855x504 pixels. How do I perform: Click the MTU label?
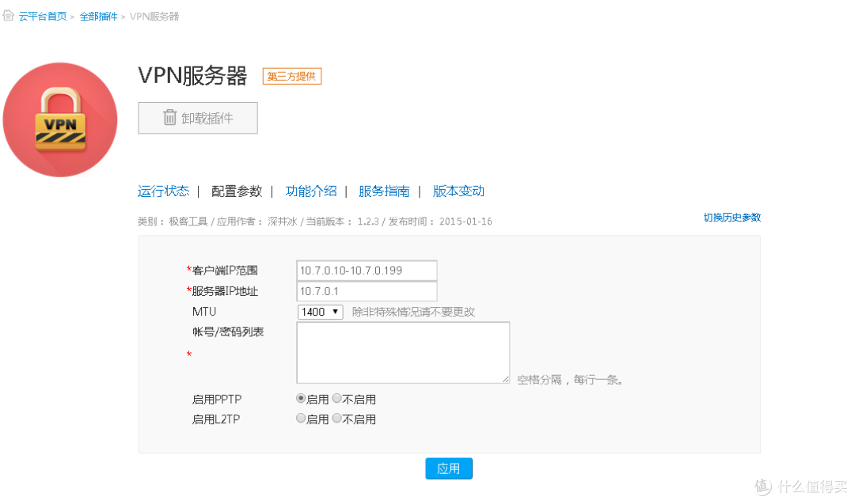coord(204,312)
